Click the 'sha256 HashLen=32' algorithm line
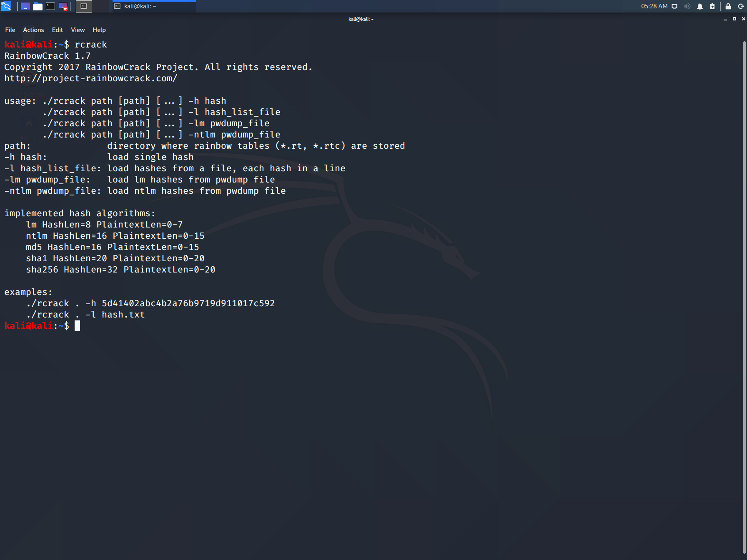 120,270
